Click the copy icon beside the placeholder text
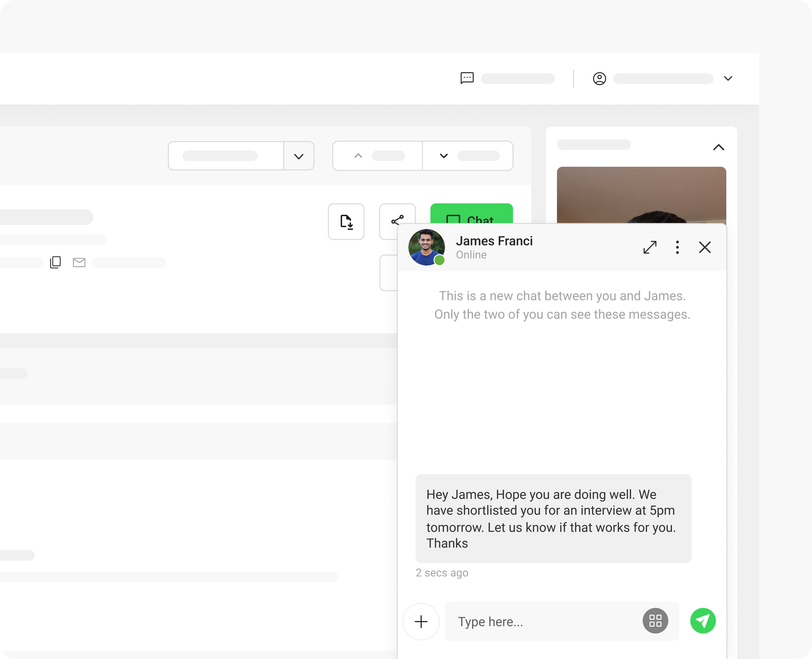This screenshot has height=659, width=812. 55,262
